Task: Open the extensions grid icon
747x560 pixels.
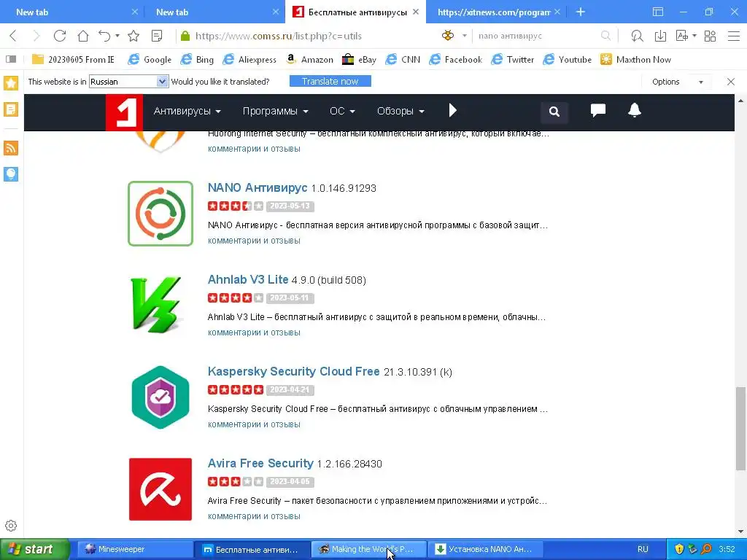Action: click(710, 36)
